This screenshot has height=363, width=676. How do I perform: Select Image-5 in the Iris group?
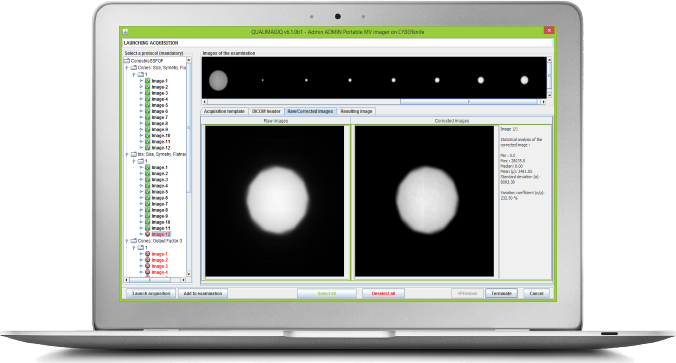coord(160,191)
